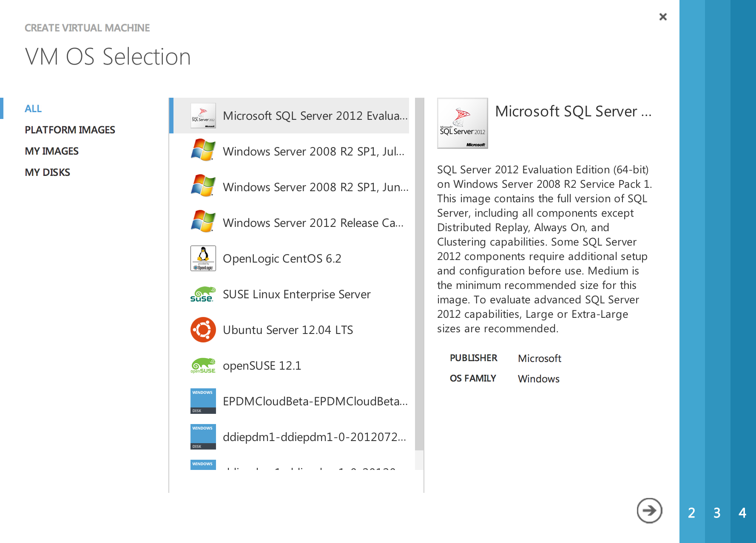Select EPDMCloudBeta-EPDMCloudBeta disk
Screen dimensions: 756x543
(x=290, y=401)
